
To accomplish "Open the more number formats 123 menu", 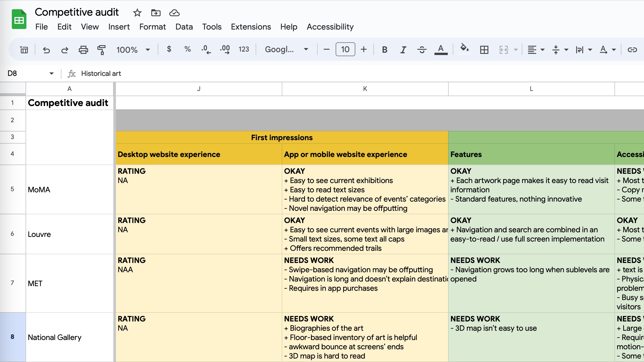I will tap(244, 50).
